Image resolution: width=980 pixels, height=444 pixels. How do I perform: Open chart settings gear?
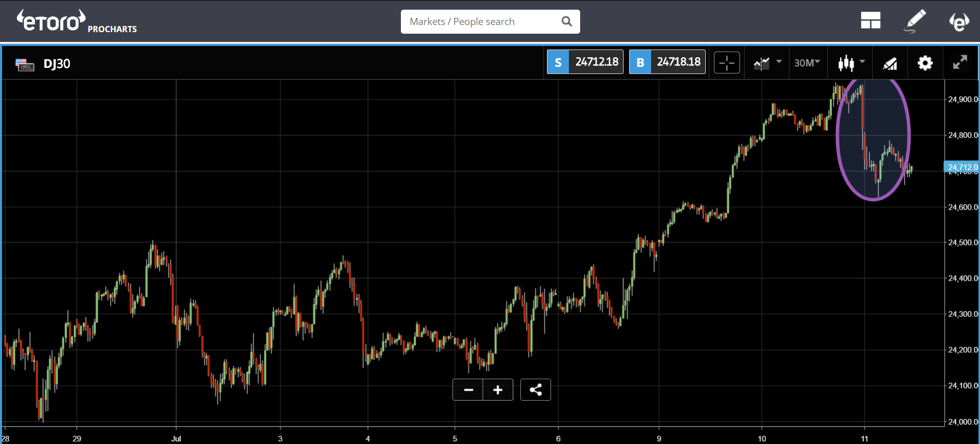(925, 63)
